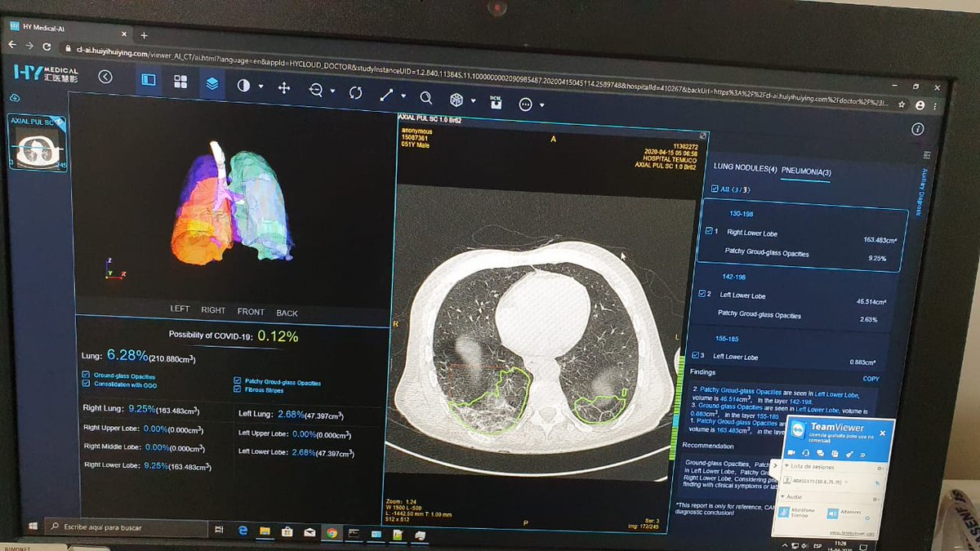
Task: Click the browser back arrow
Action: pyautogui.click(x=12, y=44)
